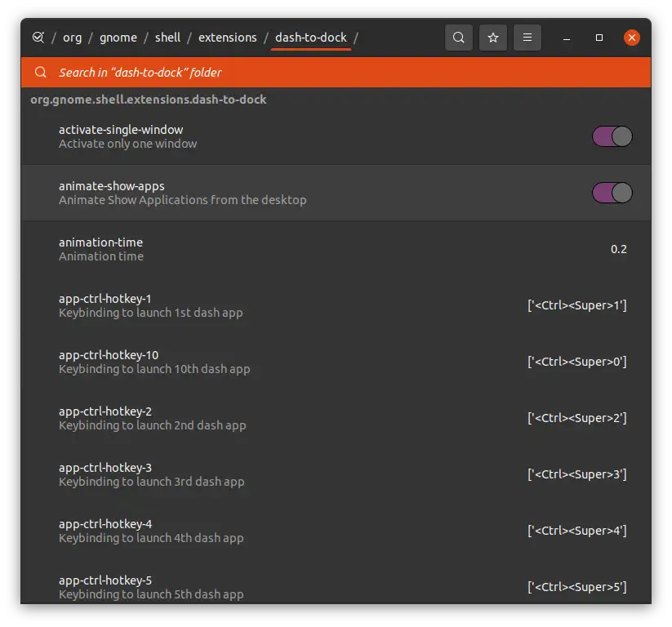The height and width of the screenshot is (627, 672).
Task: Open the app-ctrl-hotkey-1 key
Action: point(336,305)
